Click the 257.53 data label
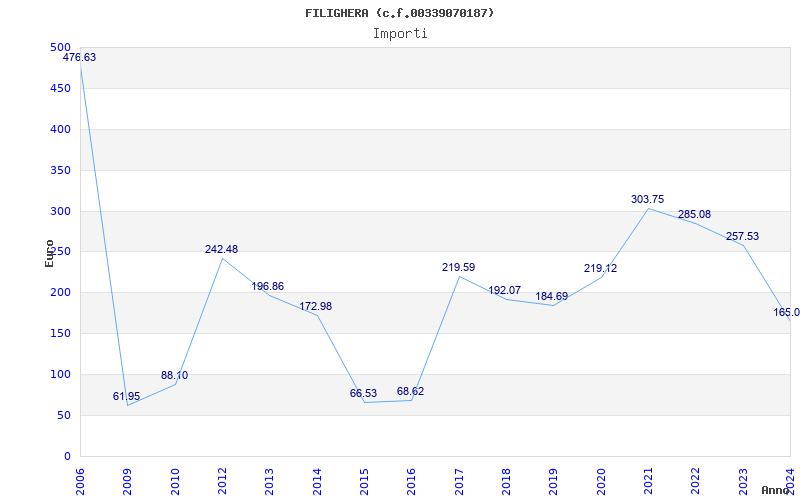Screen dimensions: 800x500 (x=742, y=237)
